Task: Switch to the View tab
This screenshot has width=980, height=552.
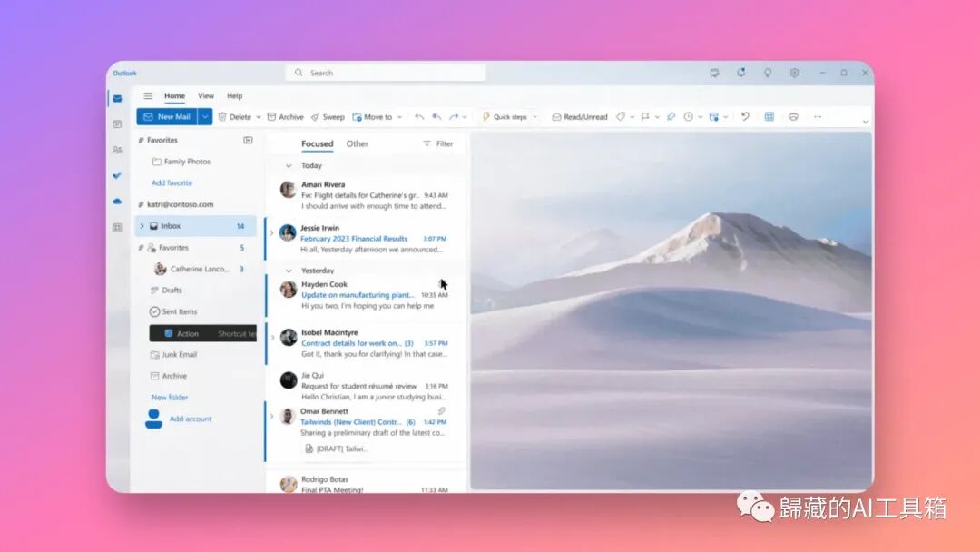Action: [x=206, y=95]
